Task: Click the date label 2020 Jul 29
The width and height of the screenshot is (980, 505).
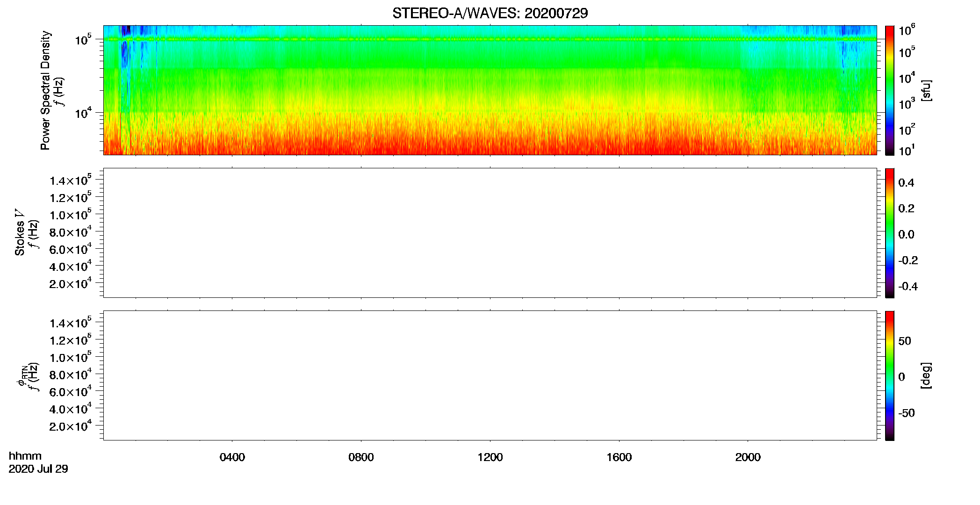Action: tap(38, 469)
